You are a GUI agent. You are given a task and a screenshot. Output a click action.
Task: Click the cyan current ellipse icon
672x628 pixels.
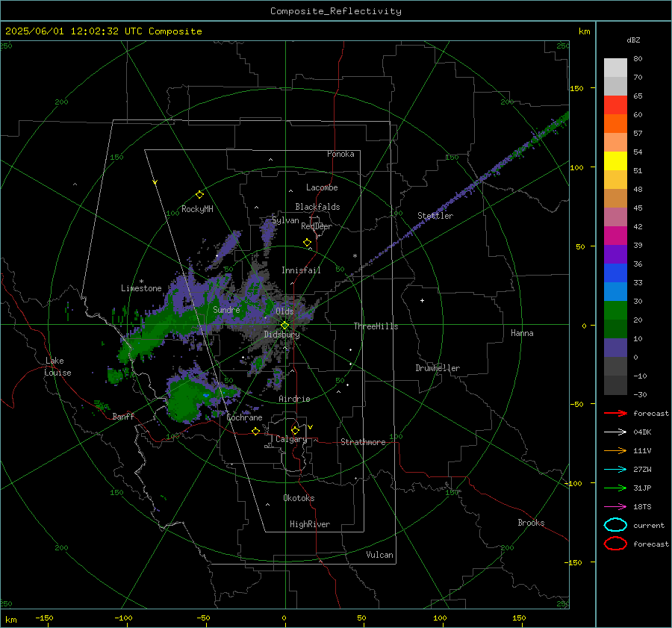coord(615,525)
